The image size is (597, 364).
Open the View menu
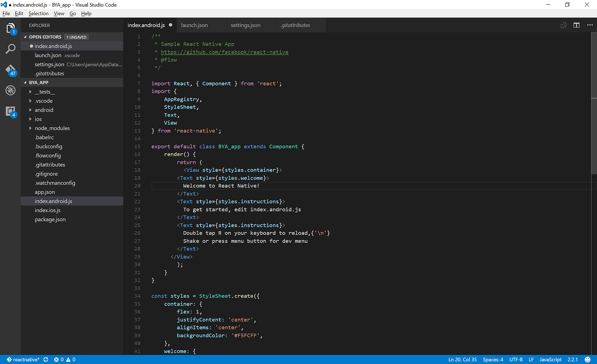59,13
